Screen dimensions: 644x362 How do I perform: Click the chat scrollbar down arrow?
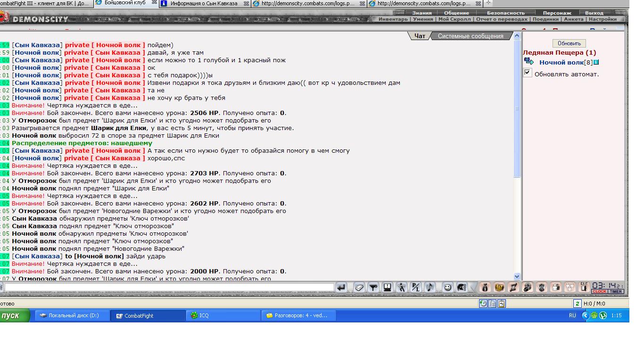coord(517,277)
